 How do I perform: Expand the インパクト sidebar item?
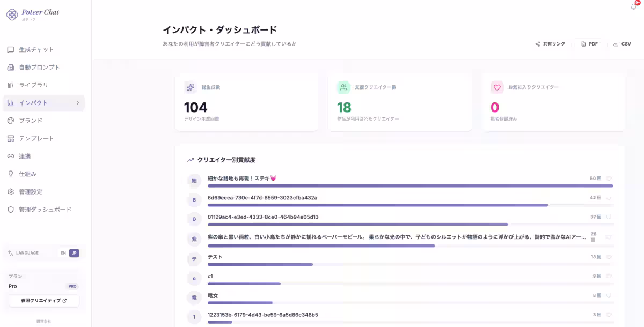(78, 102)
